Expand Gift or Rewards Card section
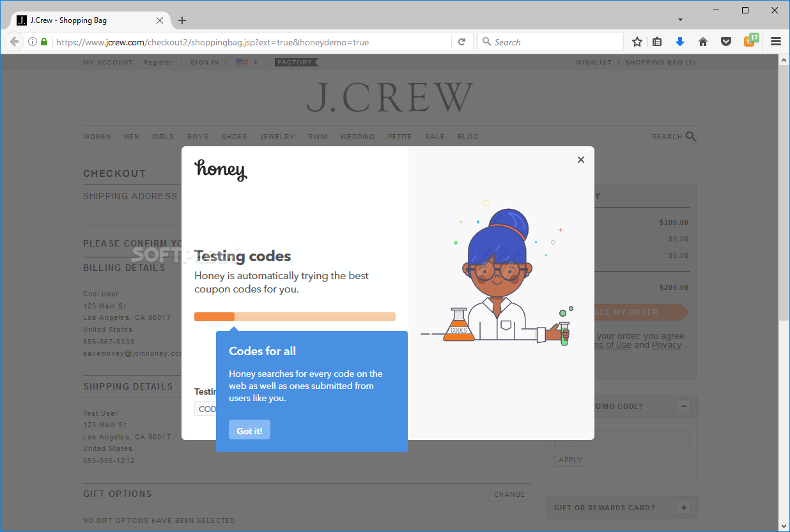This screenshot has height=532, width=790. [x=684, y=508]
